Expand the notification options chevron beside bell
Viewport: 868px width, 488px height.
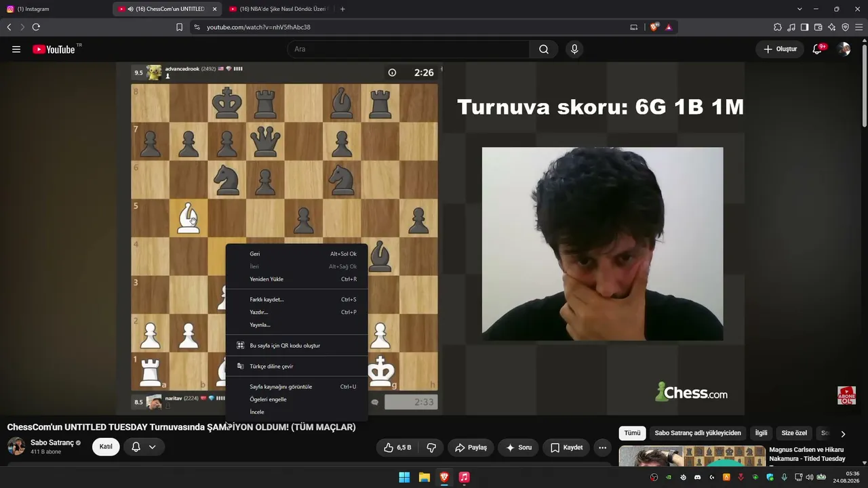click(153, 447)
